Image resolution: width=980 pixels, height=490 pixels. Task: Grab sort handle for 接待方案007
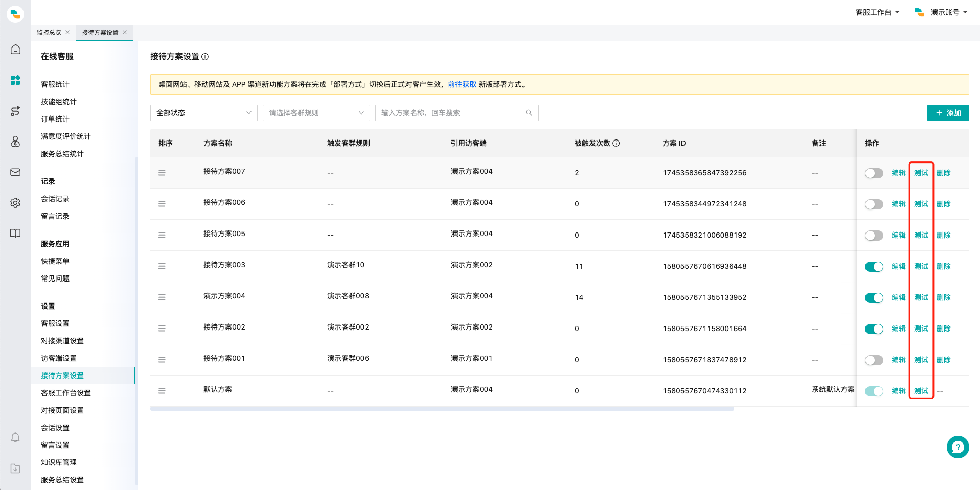[x=162, y=173]
